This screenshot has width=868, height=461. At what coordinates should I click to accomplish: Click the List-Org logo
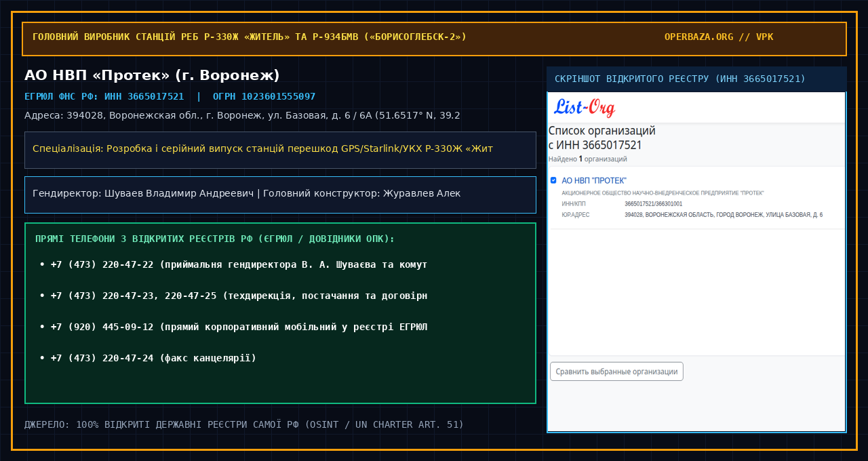[x=585, y=107]
